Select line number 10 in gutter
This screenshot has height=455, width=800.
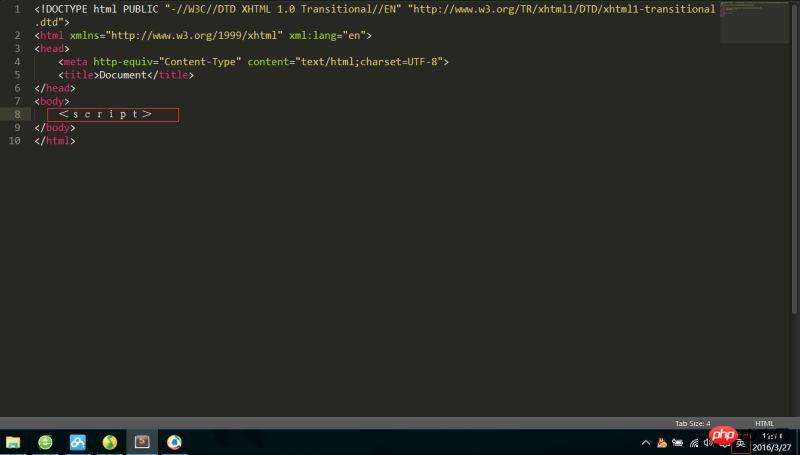(x=15, y=141)
